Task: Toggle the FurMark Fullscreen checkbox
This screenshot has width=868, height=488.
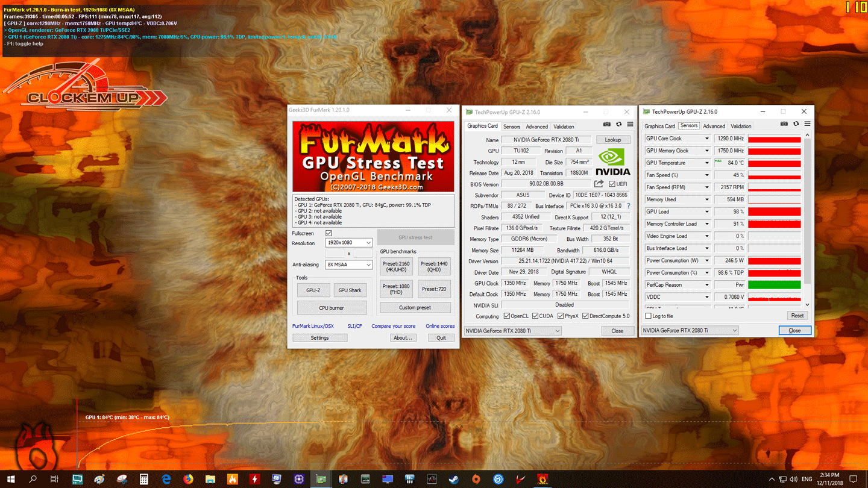Action: point(329,233)
